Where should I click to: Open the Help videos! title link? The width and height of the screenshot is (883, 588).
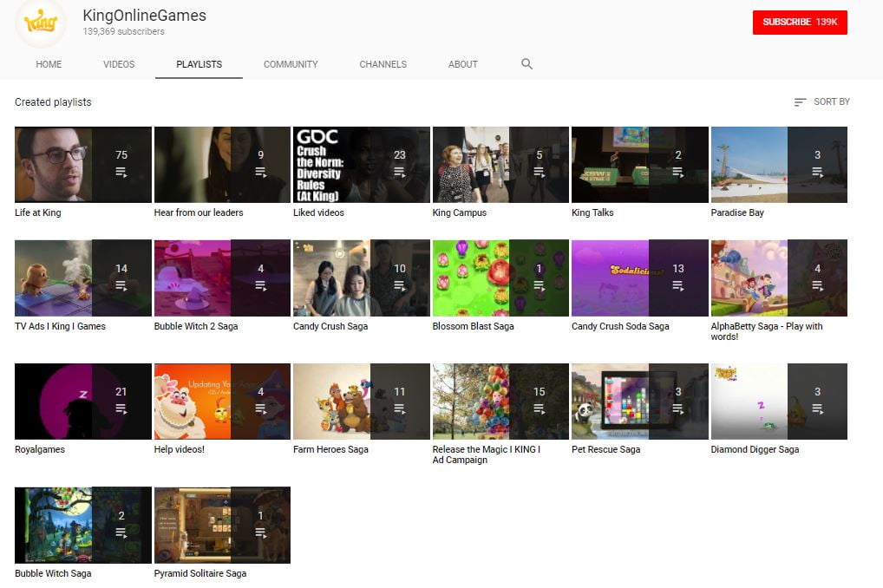(179, 449)
